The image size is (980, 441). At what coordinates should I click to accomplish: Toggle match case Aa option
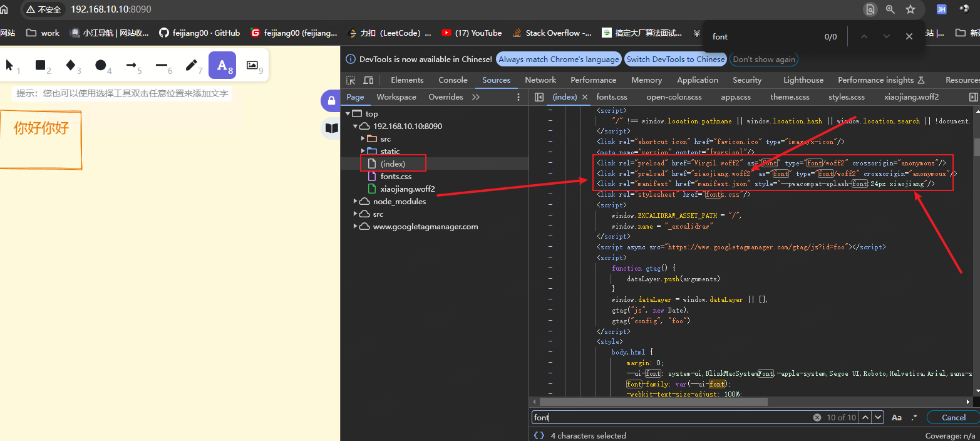pos(897,417)
